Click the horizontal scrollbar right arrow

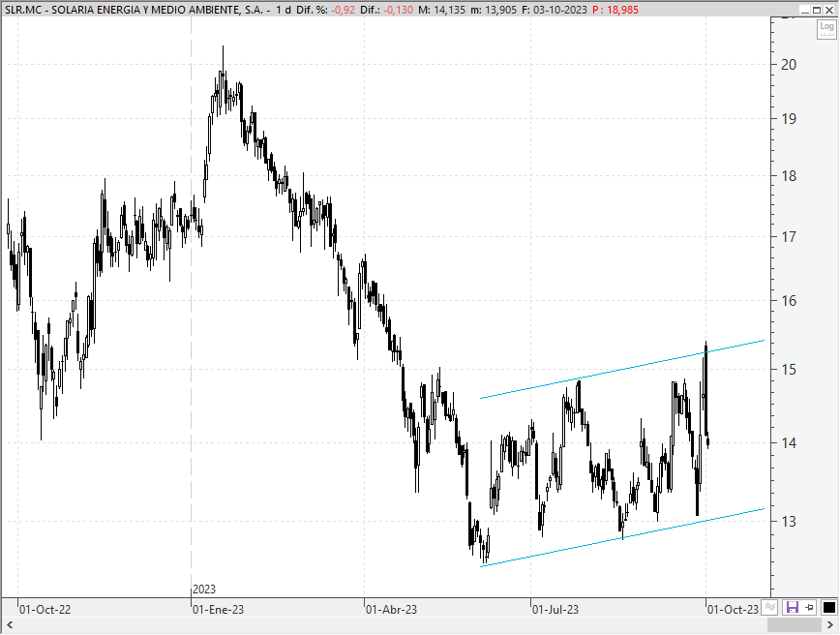pos(829,624)
